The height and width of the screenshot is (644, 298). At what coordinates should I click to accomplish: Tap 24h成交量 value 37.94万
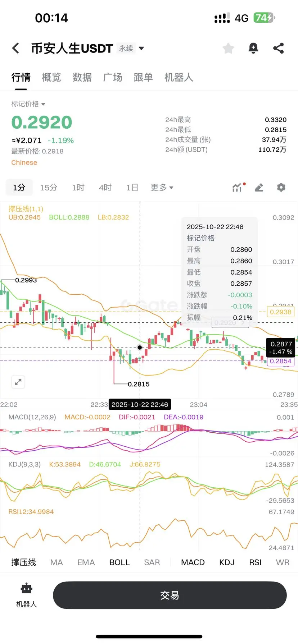pyautogui.click(x=274, y=139)
